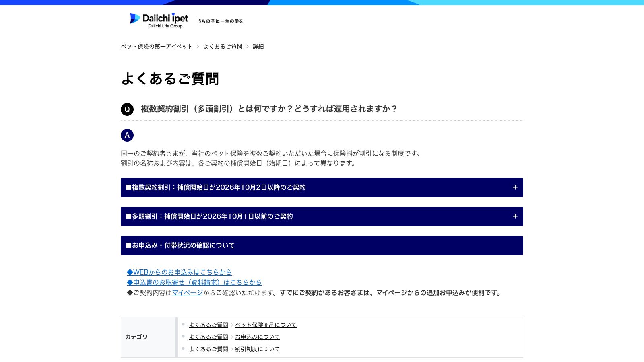The image size is (644, 362).
Task: Follow the マイページ link
Action: [x=188, y=293]
